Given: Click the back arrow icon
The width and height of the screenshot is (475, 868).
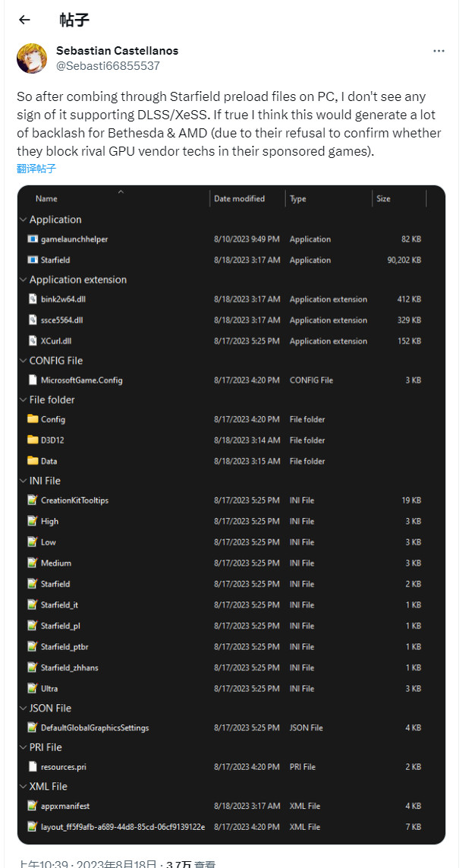Looking at the screenshot, I should pos(24,20).
